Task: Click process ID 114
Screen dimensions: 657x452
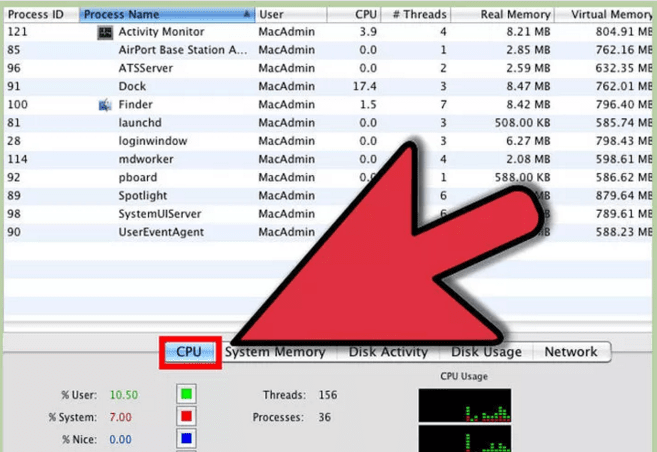Action: point(17,159)
